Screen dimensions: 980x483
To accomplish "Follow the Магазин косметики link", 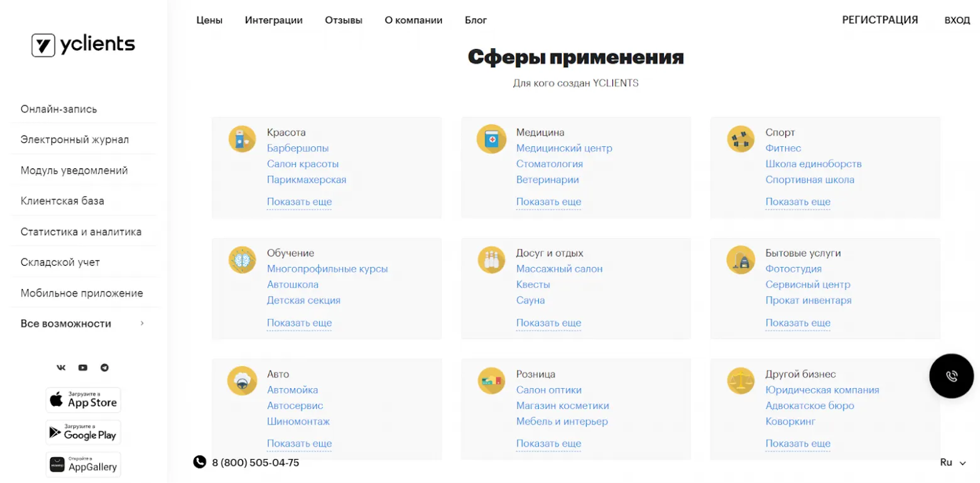I will pos(563,406).
